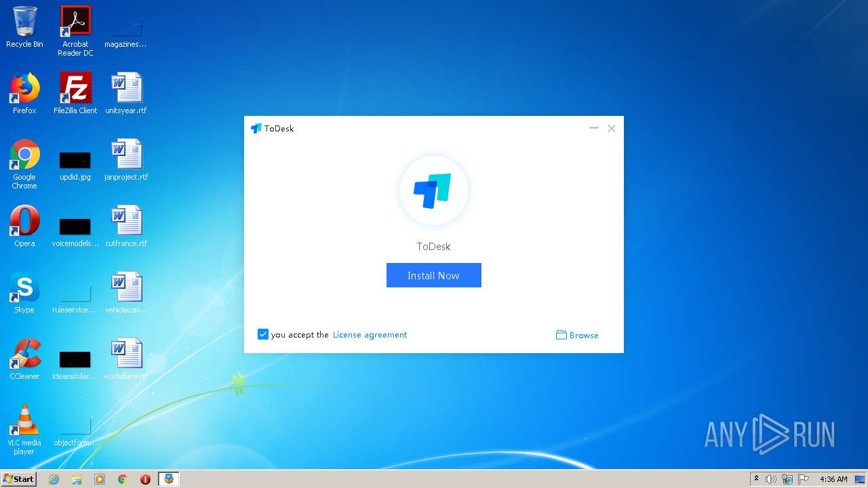
Task: Select FileZilla Client desktop shortcut
Action: click(x=75, y=94)
